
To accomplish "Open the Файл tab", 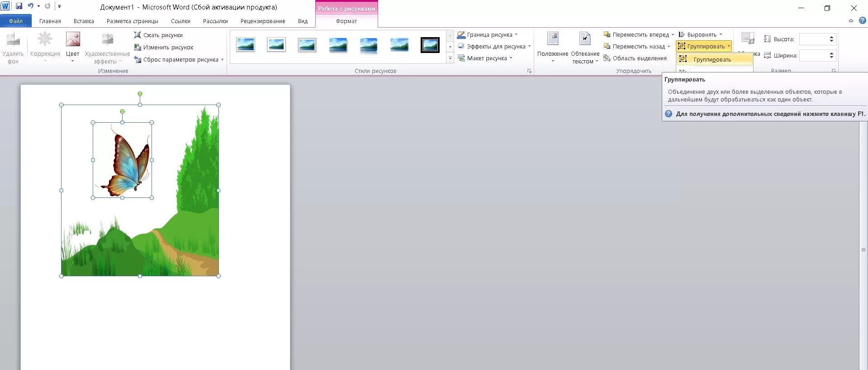I will (16, 21).
